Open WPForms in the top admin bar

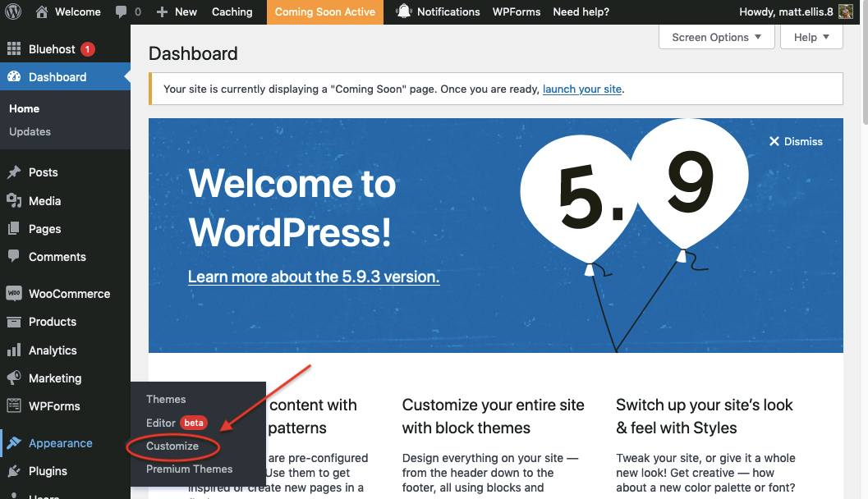[517, 11]
